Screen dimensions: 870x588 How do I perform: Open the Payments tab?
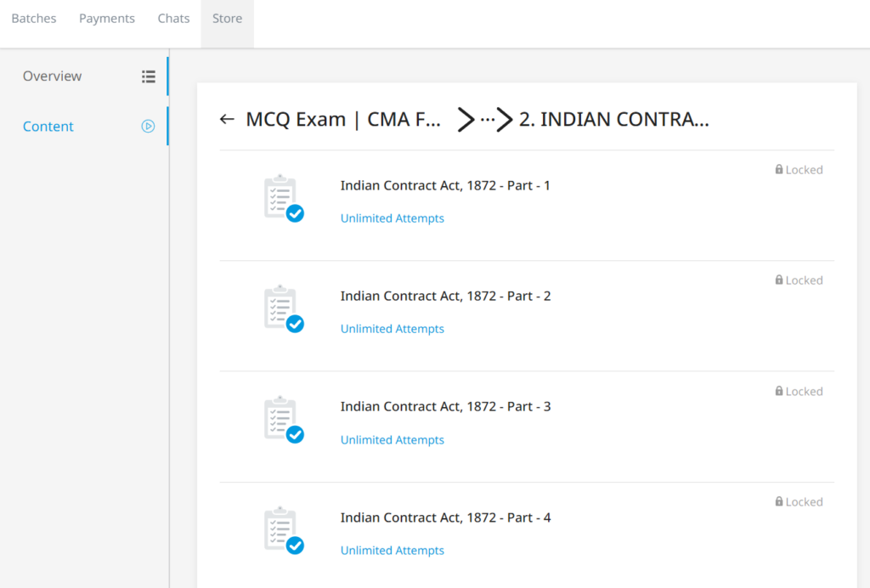(107, 19)
